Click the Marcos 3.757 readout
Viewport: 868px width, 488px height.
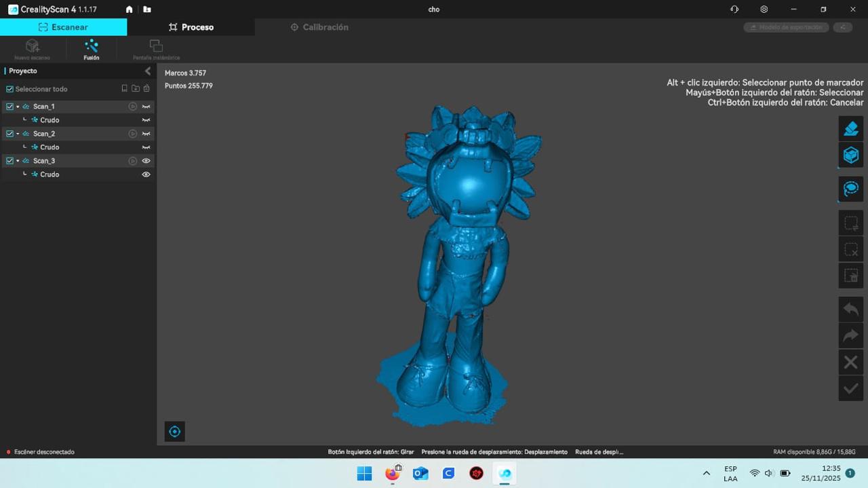click(x=185, y=73)
